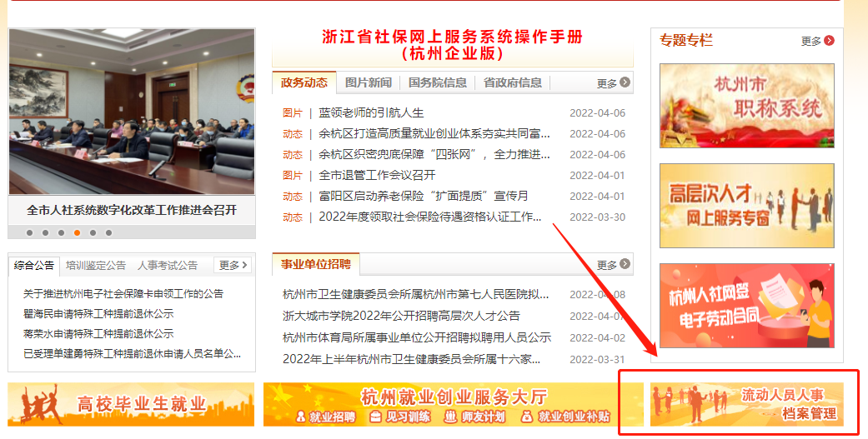Click 更多 arrow icon beside 省政府信息
The height and width of the screenshot is (439, 868).
[625, 82]
